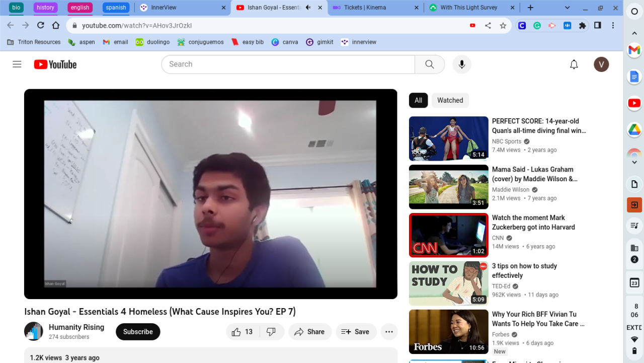Screen dimensions: 644x363
Task: Select the All filter chip
Action: 418,100
